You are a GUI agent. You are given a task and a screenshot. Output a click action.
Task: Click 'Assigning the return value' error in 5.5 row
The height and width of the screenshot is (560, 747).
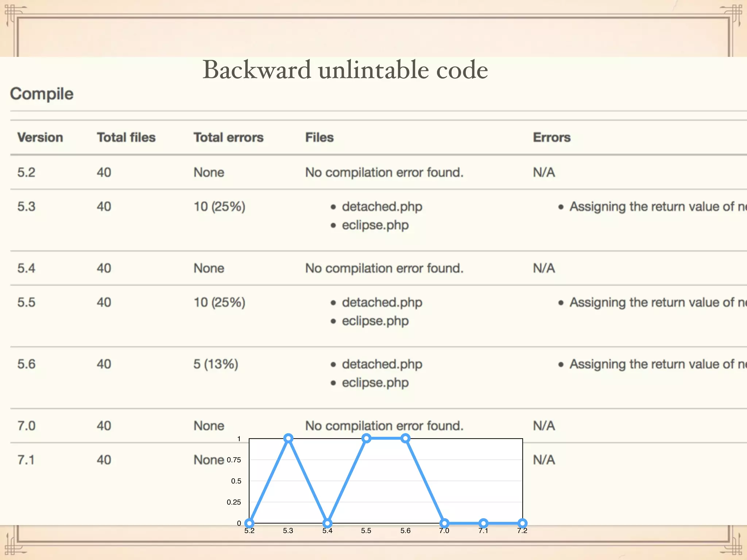tap(658, 303)
